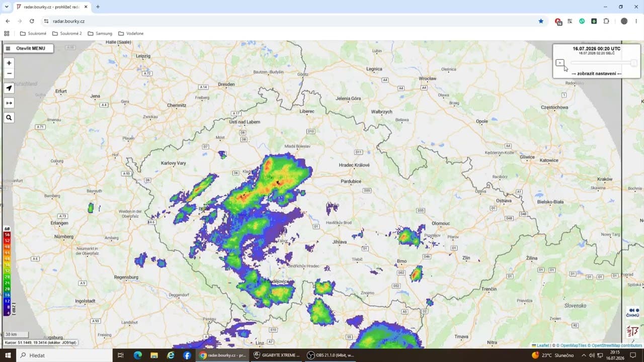The image size is (644, 362).
Task: Open the Soukromé 2 bookmarks folder
Action: (67, 33)
